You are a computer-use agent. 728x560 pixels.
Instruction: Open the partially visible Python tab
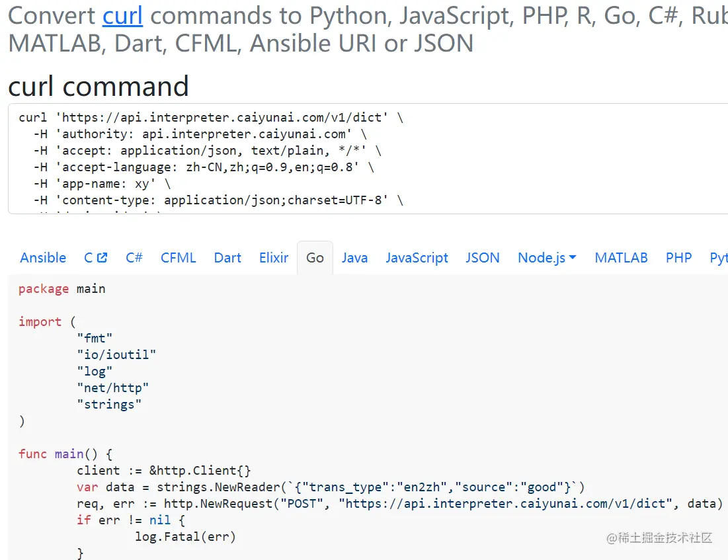point(718,258)
